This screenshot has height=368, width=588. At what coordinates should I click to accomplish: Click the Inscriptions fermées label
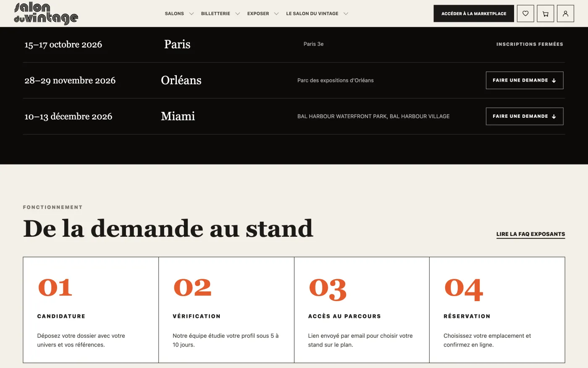530,44
